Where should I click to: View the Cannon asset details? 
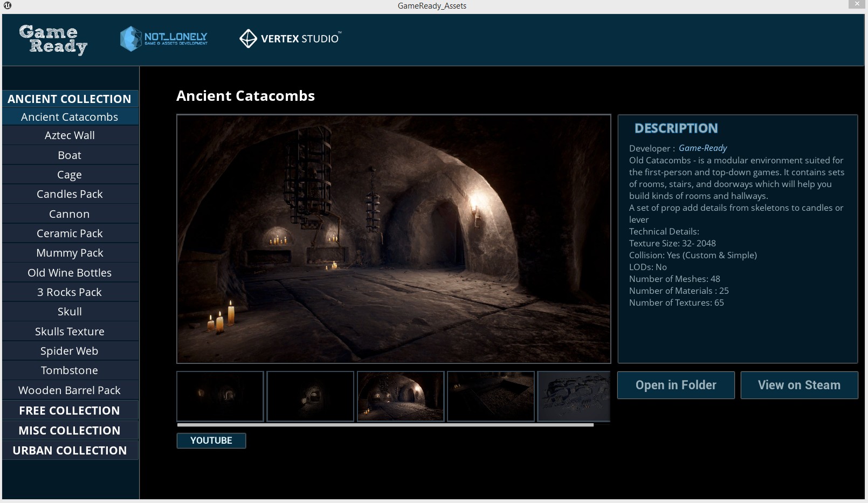[x=70, y=213]
